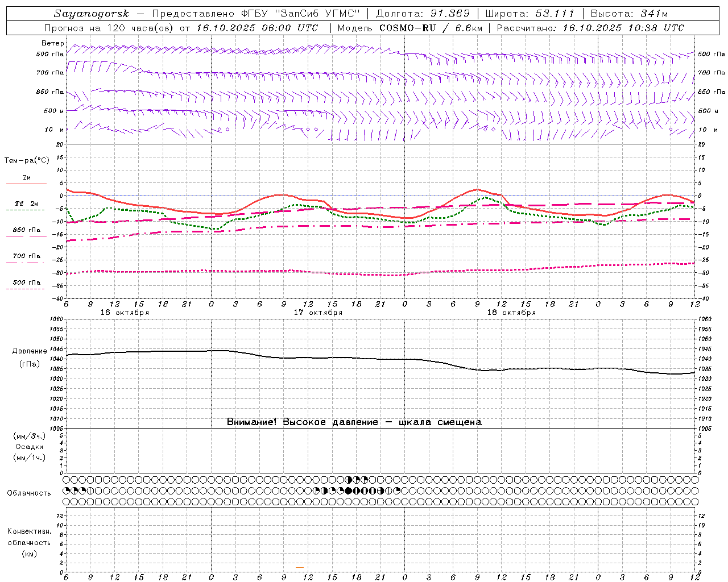Viewport: 728px width, 582px height.
Task: Click the 'Долгота: 91.369' longitude value
Action: pos(423,14)
